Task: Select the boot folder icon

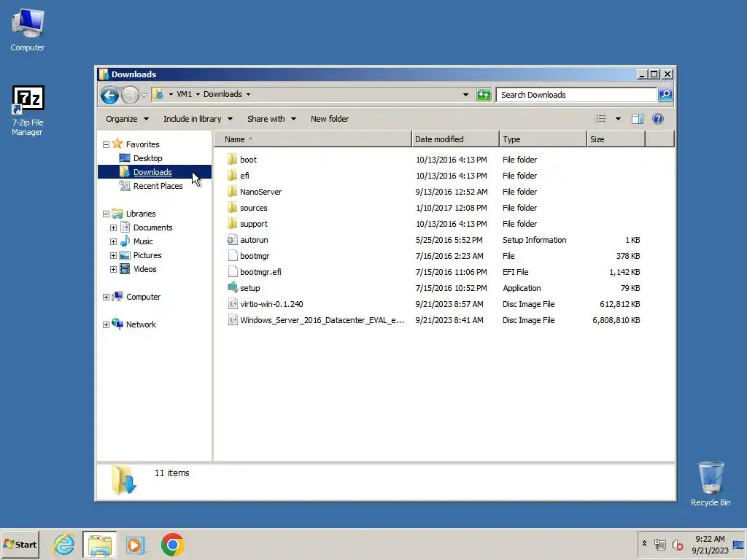Action: [x=232, y=159]
